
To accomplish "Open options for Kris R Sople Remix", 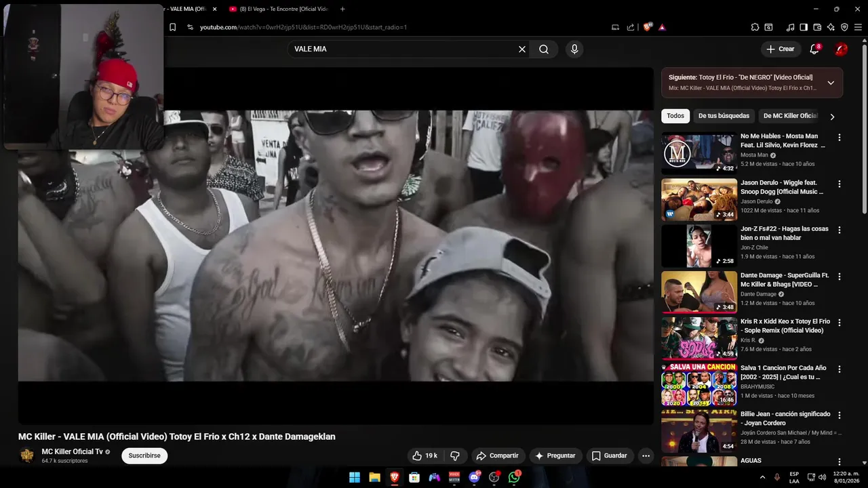I will 840,323.
